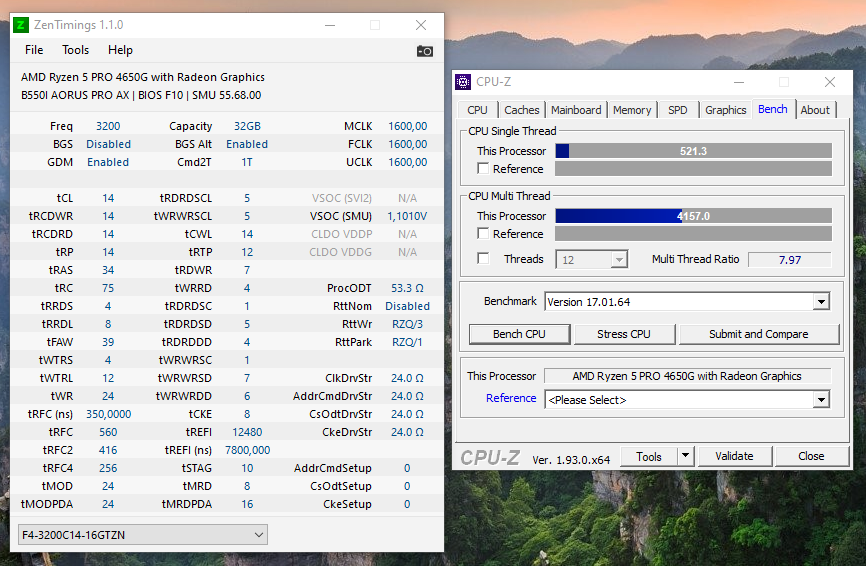Click the Close button in CPU-Z
Image resolution: width=866 pixels, height=566 pixels.
[811, 456]
